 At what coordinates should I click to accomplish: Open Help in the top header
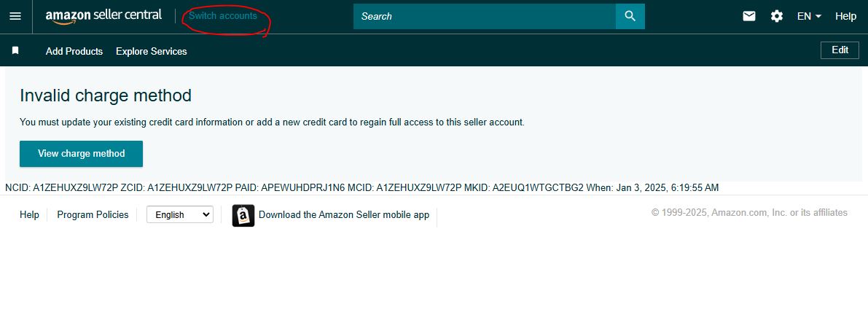pyautogui.click(x=845, y=16)
